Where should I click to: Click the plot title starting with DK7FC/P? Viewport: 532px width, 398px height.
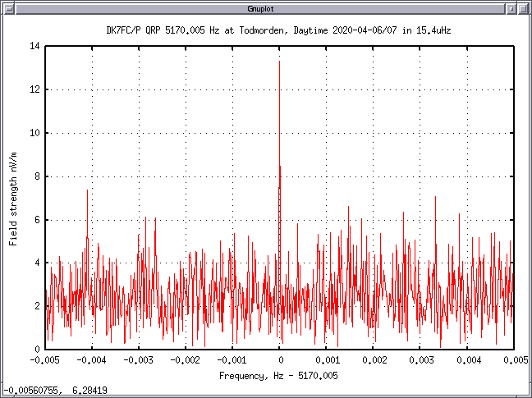pos(280,30)
